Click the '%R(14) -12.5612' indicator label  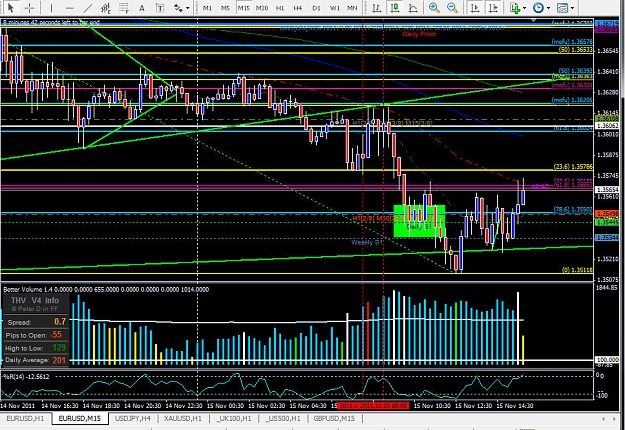point(26,376)
